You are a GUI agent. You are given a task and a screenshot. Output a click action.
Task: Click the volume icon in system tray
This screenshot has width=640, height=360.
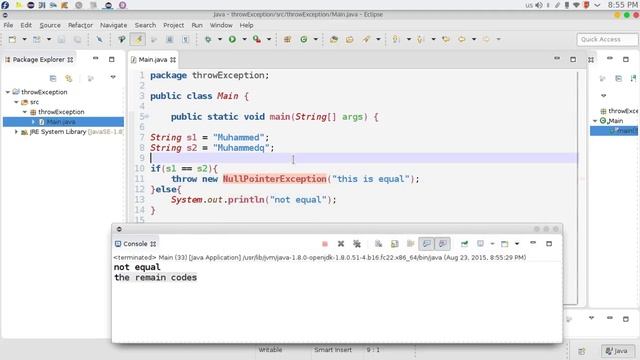click(x=539, y=5)
